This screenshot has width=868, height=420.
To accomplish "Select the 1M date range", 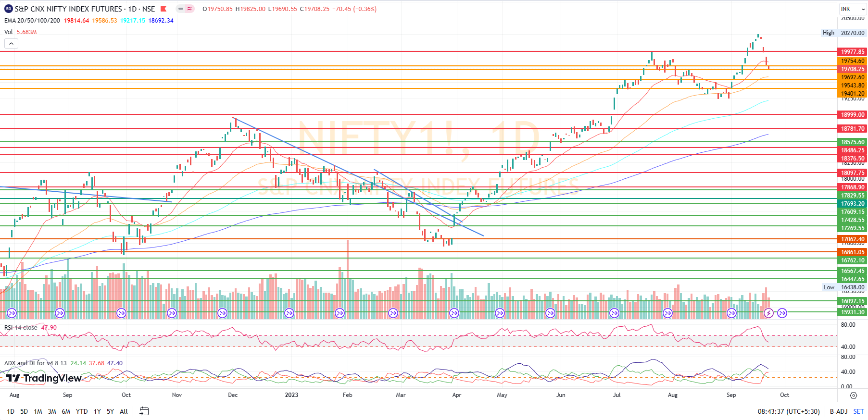I will pos(38,411).
